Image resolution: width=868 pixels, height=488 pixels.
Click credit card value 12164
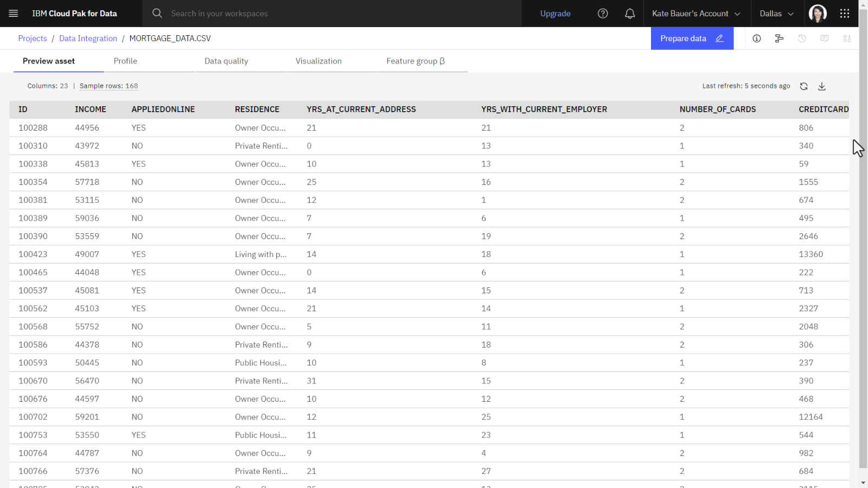pos(811,417)
